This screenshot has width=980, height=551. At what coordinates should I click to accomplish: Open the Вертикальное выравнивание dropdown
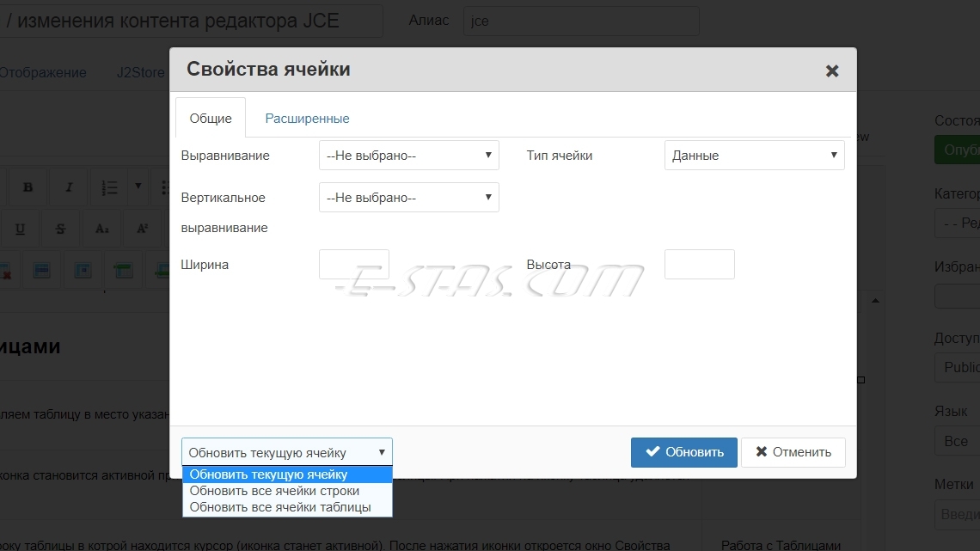coord(408,198)
